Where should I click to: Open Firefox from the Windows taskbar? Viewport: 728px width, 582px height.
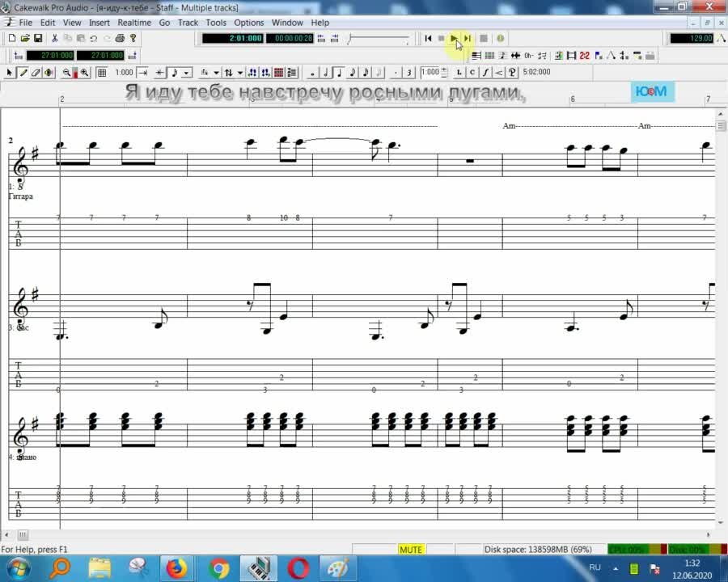click(x=176, y=568)
